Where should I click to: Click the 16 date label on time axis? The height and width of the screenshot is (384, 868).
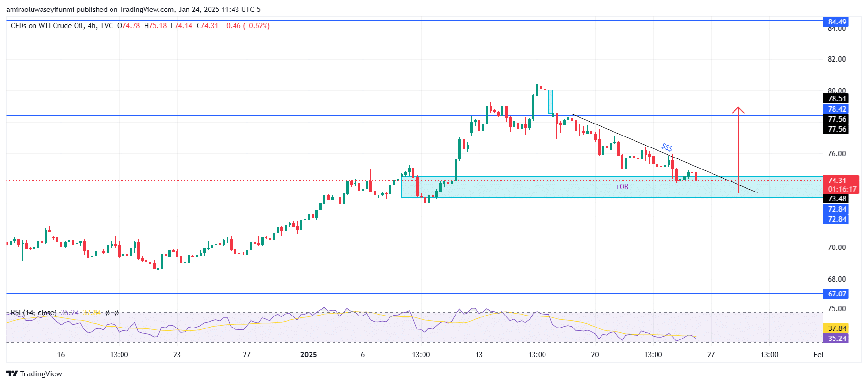[x=61, y=355]
